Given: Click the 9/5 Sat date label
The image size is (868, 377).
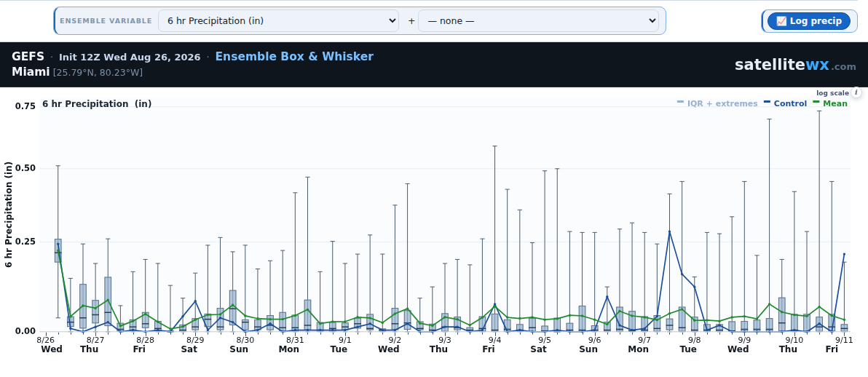Looking at the screenshot, I should (x=541, y=344).
